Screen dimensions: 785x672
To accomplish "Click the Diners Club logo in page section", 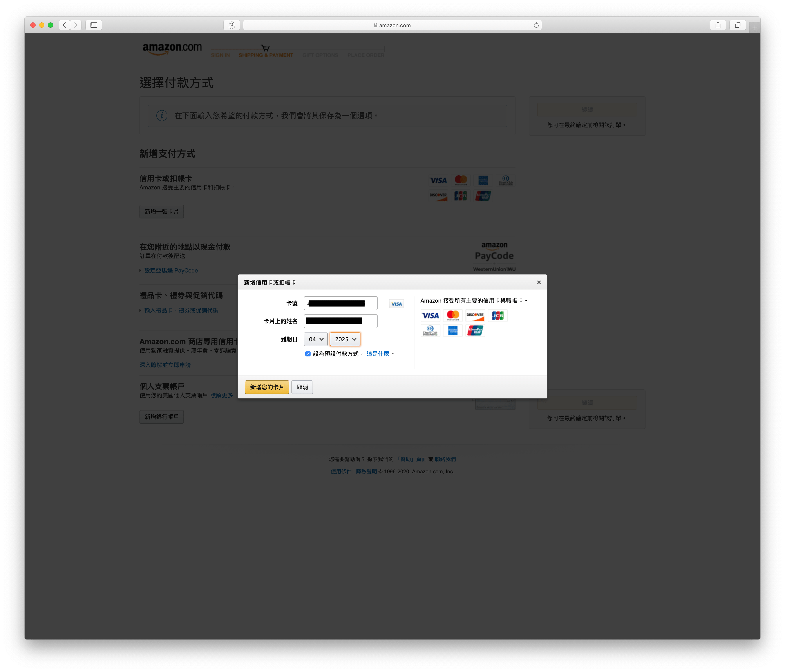I will pos(505,180).
